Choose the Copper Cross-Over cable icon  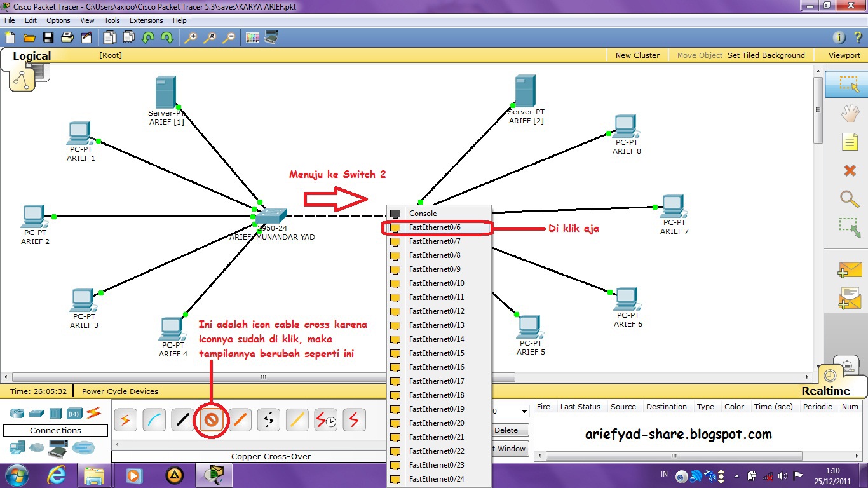pyautogui.click(x=211, y=419)
